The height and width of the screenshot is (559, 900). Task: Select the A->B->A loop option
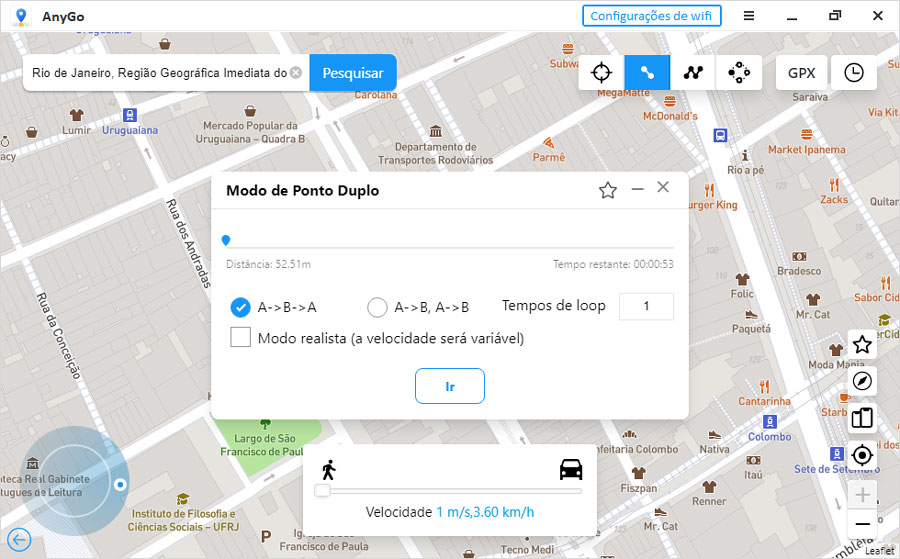(x=240, y=307)
